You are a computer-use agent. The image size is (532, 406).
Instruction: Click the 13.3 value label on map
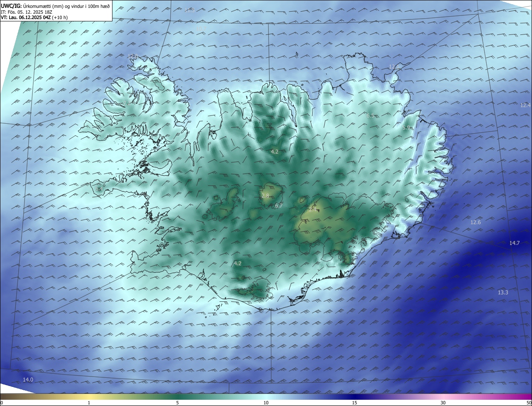click(x=503, y=292)
